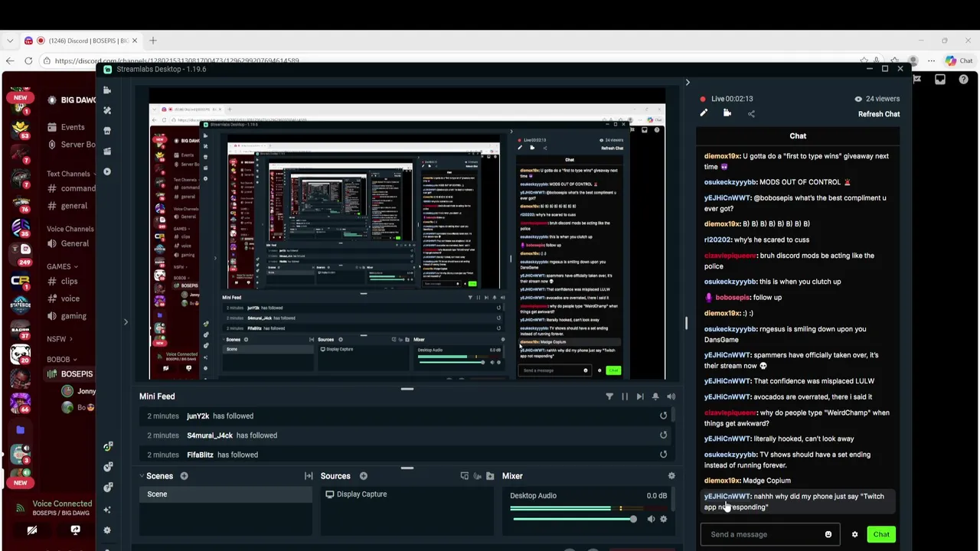Open the Highlighter clapper icon in Streamlabs sidebar
The image size is (980, 551).
pos(107,151)
